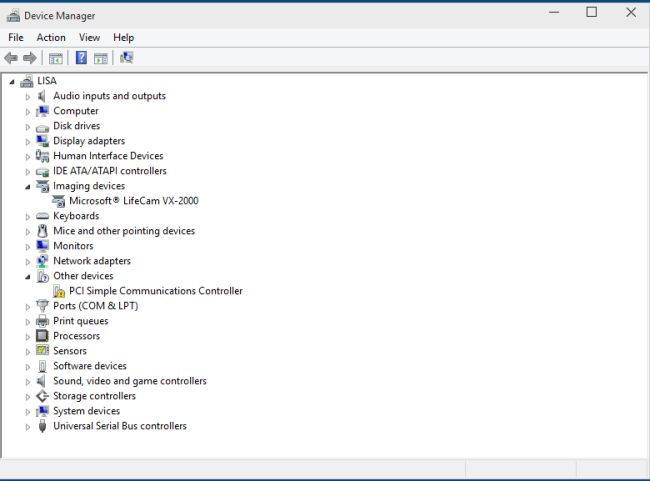The height and width of the screenshot is (481, 650).
Task: Expand the Universal Serial Bus controllers arrow
Action: [28, 427]
